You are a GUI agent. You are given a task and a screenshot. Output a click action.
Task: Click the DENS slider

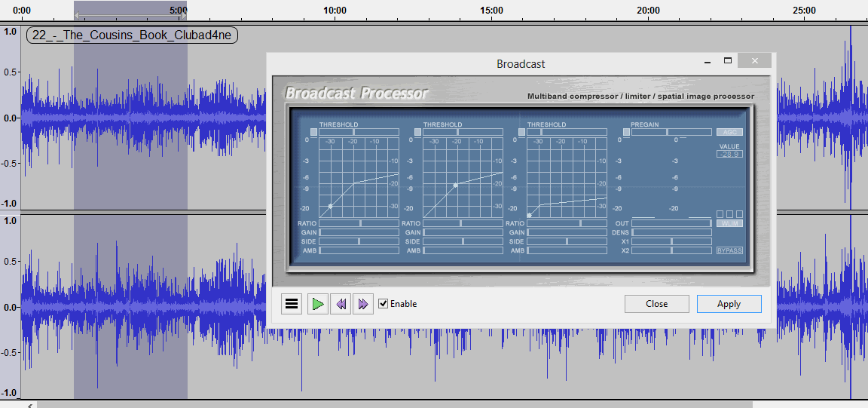[x=671, y=232]
